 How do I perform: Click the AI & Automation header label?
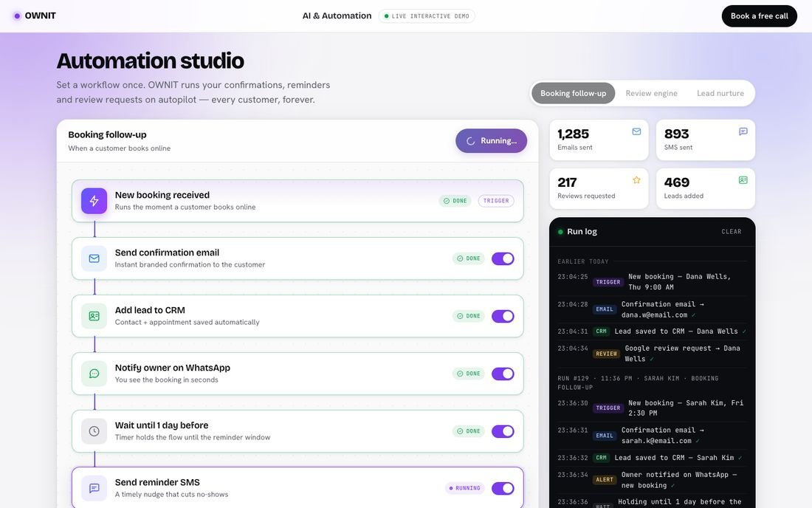(337, 16)
